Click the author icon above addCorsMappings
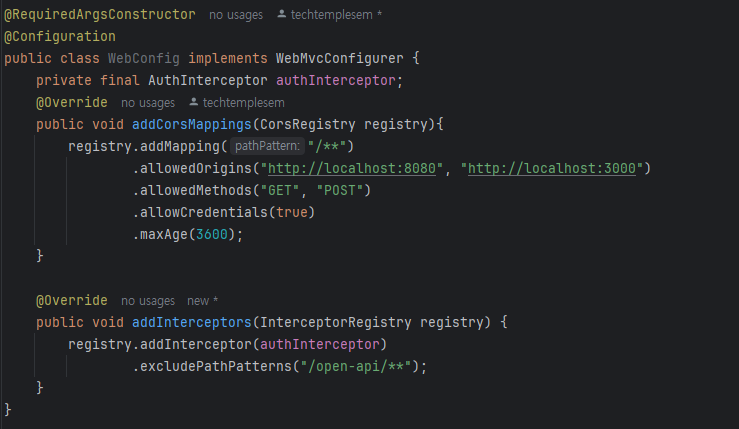 tap(193, 102)
